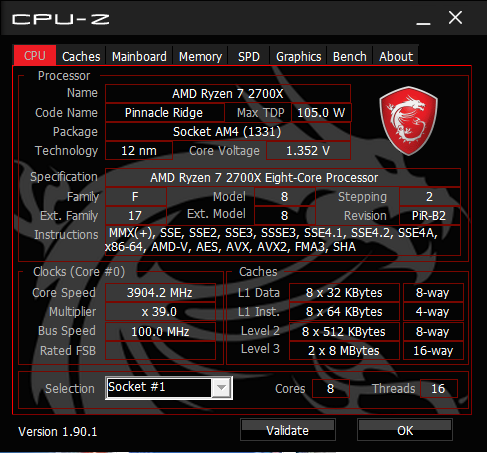Screen dimensions: 487x453
Task: Select the active CPU tab
Action: coord(35,55)
